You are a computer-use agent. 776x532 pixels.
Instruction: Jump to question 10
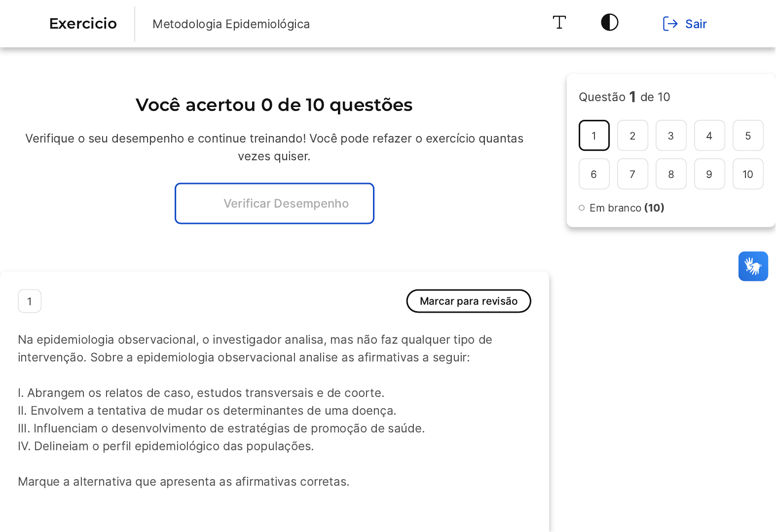(x=748, y=174)
